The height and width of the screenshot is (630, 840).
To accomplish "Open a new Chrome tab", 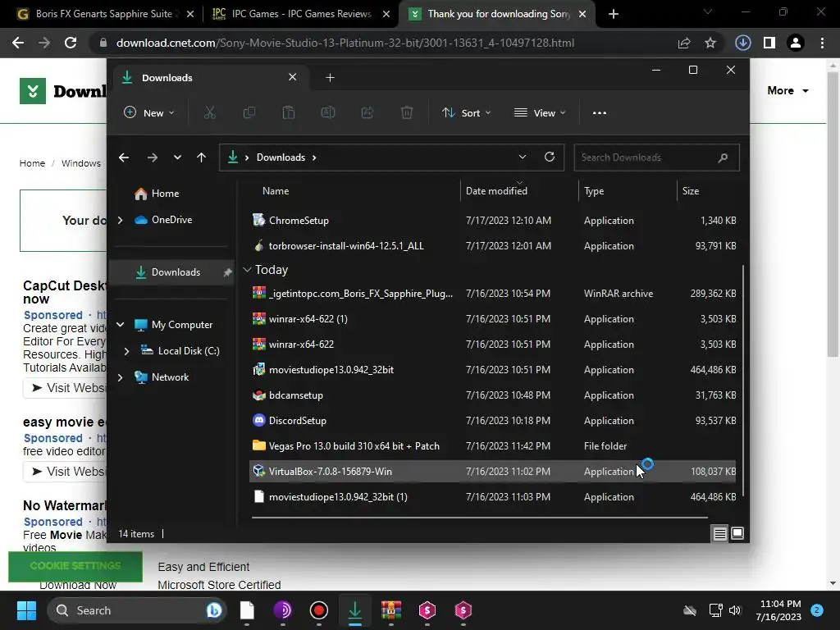I will pyautogui.click(x=614, y=14).
